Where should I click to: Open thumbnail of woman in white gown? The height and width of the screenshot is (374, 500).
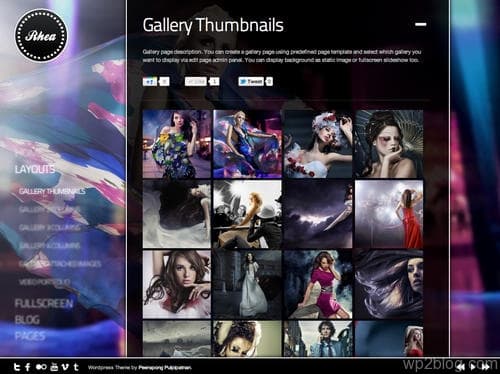coord(247,285)
